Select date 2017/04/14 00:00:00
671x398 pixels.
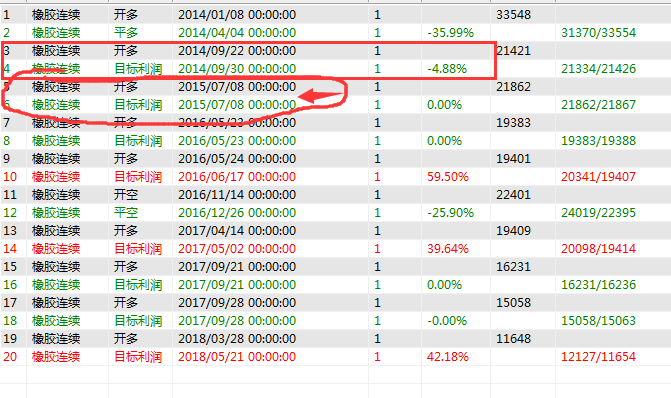click(x=237, y=231)
